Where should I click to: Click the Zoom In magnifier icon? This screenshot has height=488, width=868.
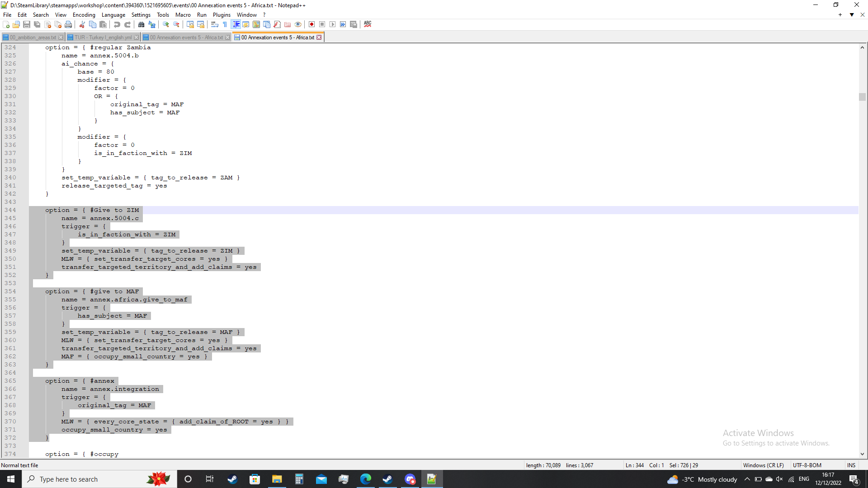[166, 24]
